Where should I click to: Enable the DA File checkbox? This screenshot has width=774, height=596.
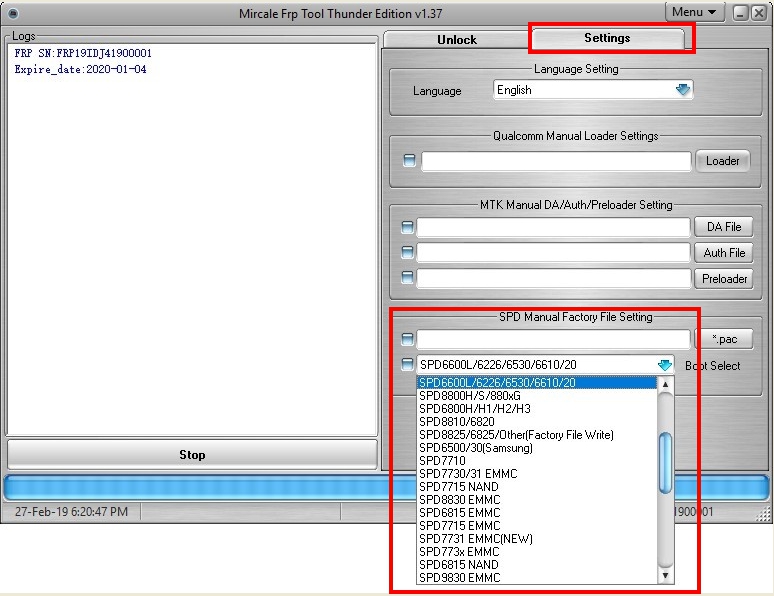click(407, 227)
